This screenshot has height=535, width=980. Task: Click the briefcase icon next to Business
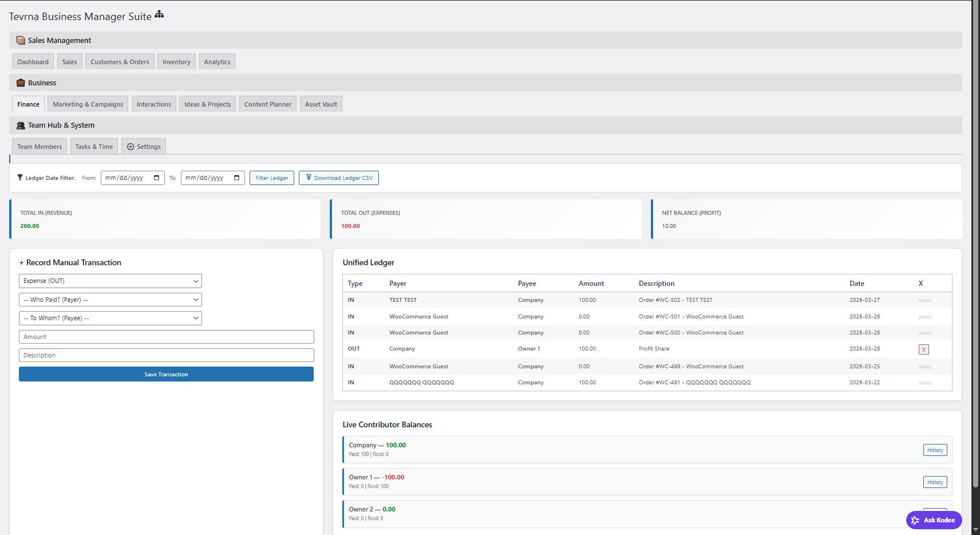(x=20, y=82)
